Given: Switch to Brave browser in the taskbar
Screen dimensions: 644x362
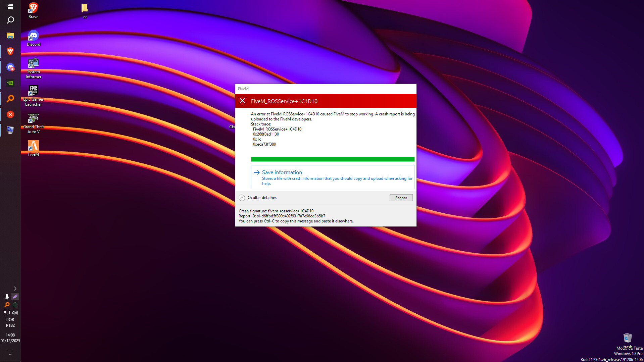Looking at the screenshot, I should [10, 51].
